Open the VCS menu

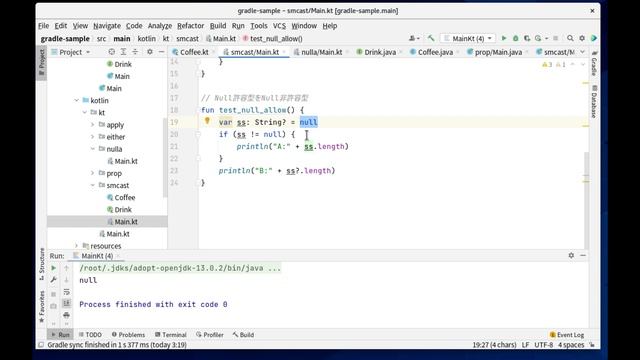tap(279, 26)
